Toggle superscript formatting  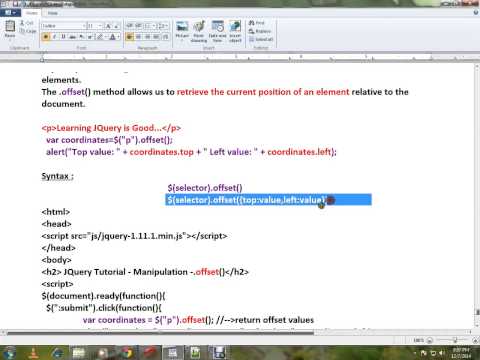click(x=90, y=37)
